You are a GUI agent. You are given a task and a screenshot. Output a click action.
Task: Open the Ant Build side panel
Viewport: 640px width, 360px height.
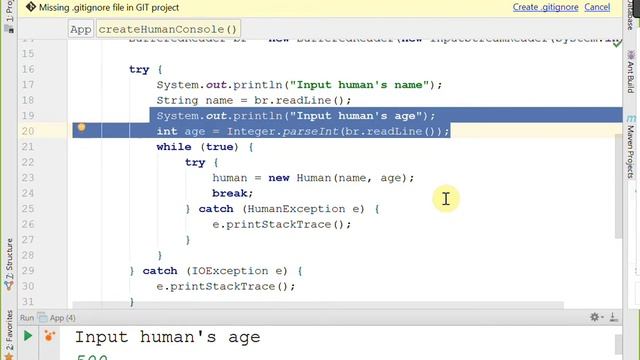point(631,73)
